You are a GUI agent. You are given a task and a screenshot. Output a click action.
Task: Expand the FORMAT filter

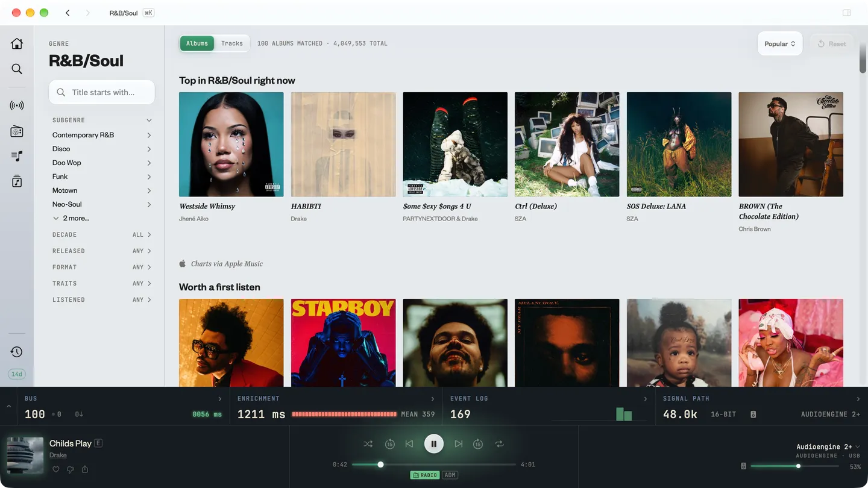pyautogui.click(x=102, y=267)
